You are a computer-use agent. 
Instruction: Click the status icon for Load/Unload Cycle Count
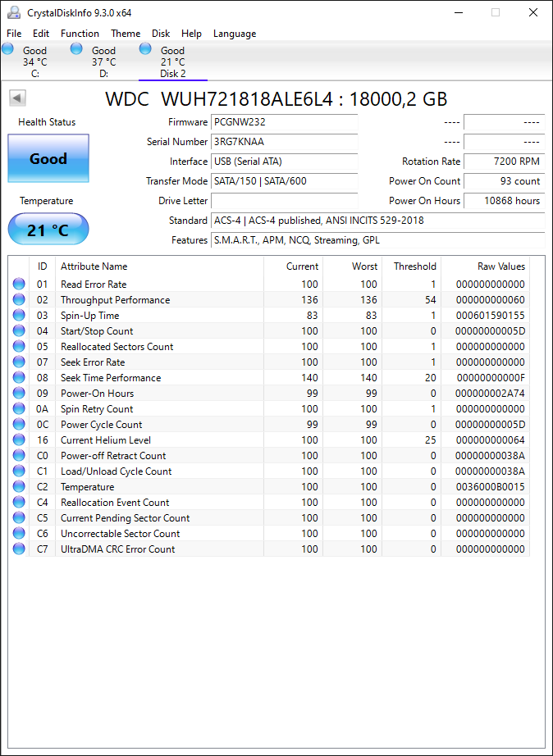click(x=19, y=471)
